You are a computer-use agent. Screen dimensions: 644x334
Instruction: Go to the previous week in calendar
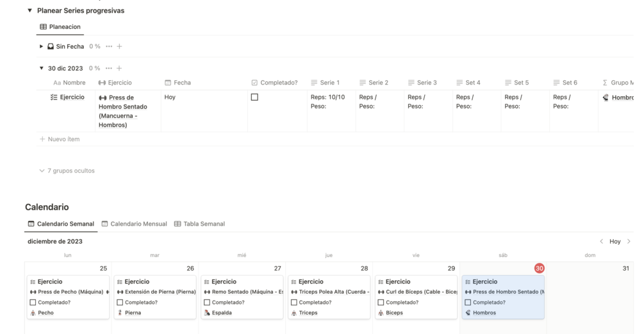(601, 242)
